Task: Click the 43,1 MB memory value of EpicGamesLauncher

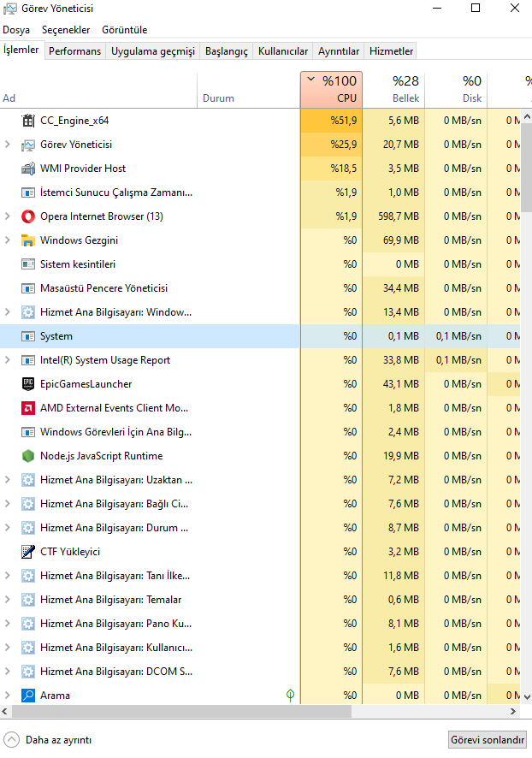Action: (401, 384)
